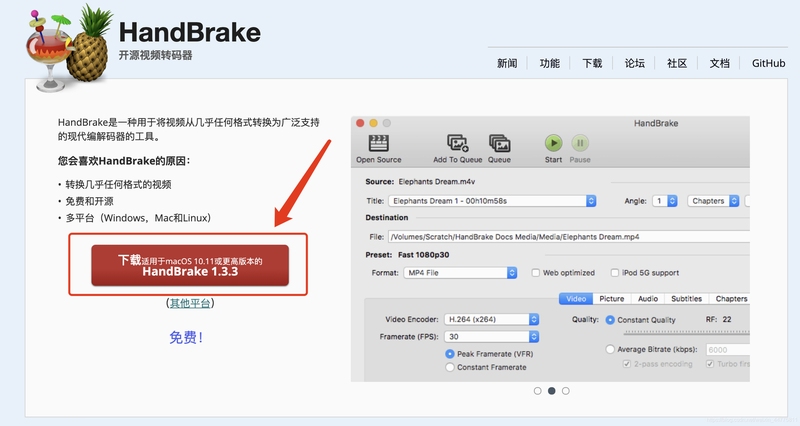
Task: Switch to the Chapters tab
Action: [x=731, y=299]
